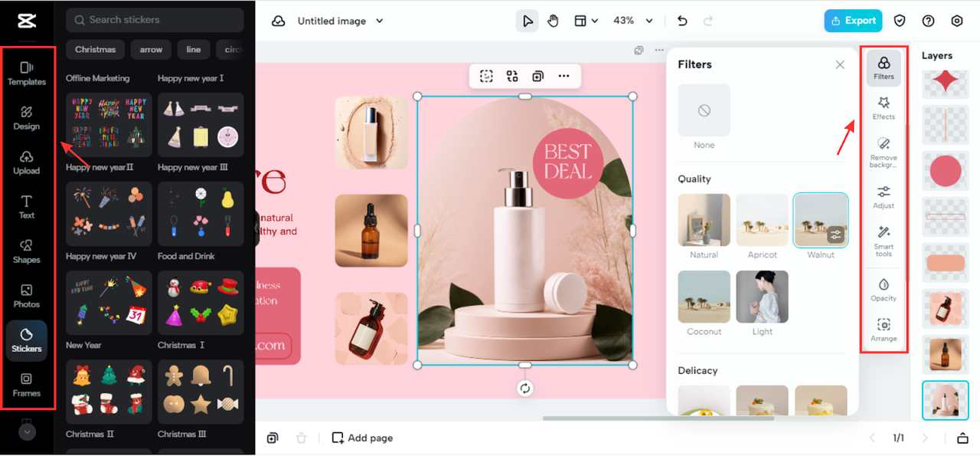
Task: Click the duplicate page icon at the bottom
Action: pos(273,438)
